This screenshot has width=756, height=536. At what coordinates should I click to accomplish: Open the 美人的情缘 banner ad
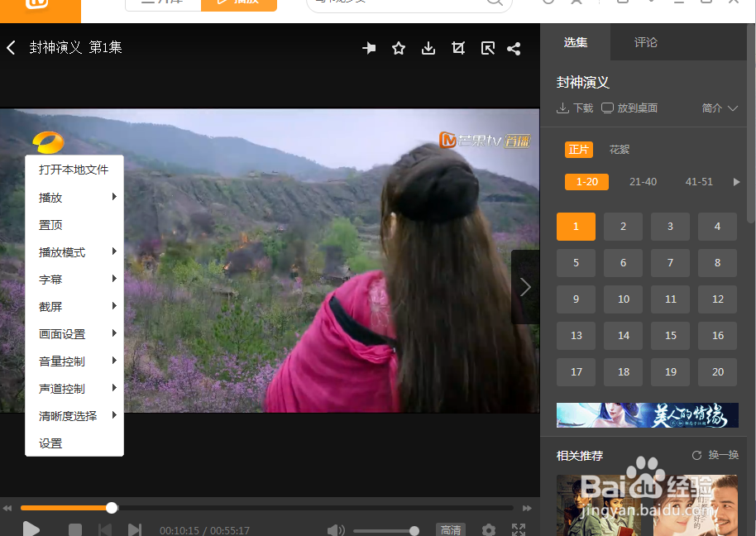pyautogui.click(x=648, y=415)
